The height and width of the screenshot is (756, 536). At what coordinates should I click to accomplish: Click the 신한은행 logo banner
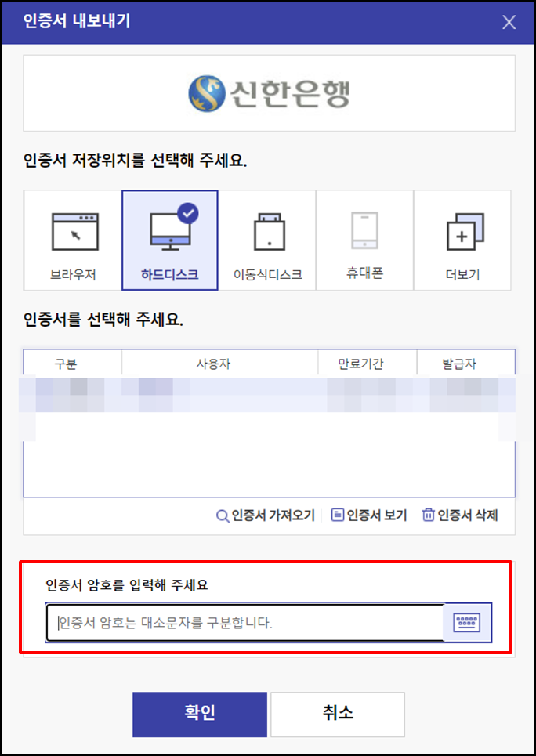pos(270,93)
